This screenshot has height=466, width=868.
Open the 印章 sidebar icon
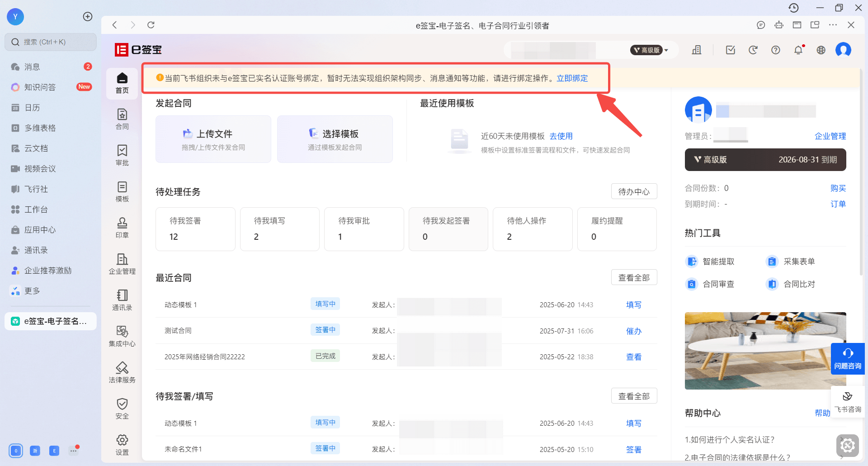122,228
